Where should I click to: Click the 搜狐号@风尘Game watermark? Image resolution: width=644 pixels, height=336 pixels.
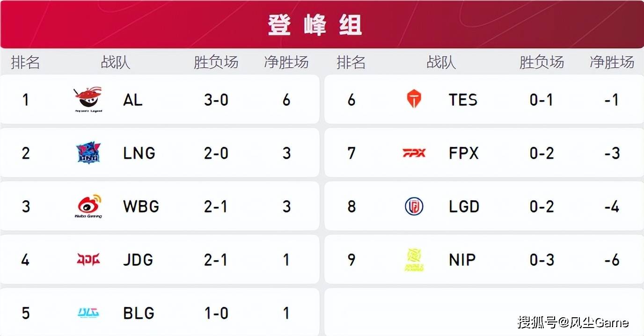point(573,322)
